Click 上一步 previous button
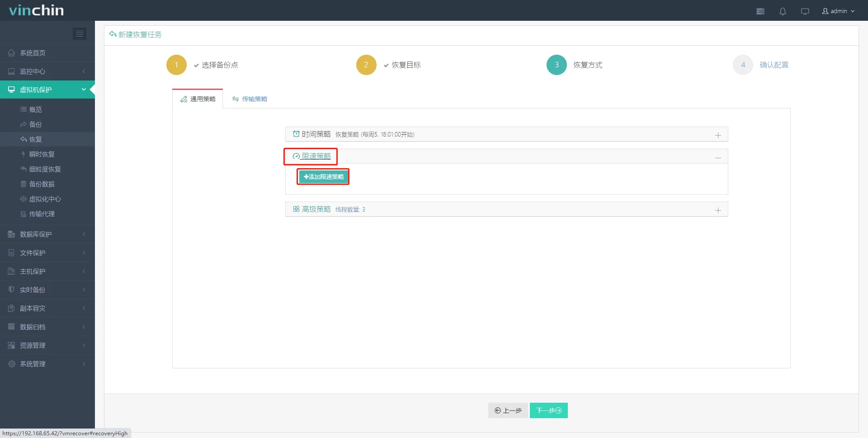Viewport: 868px width, 438px height. [x=508, y=410]
